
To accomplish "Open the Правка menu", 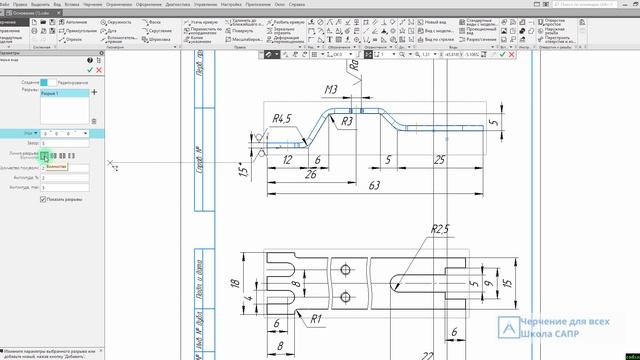I will [20, 4].
